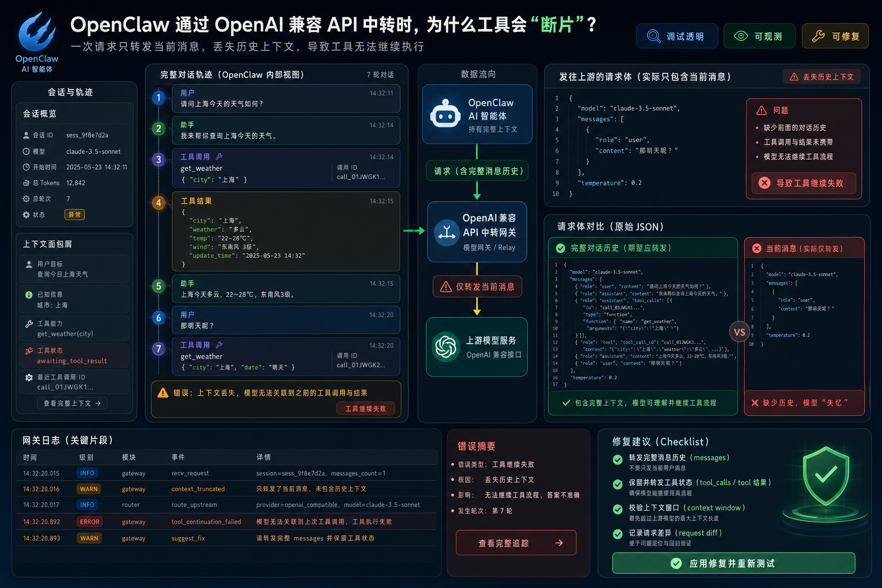Click the 7 轮对话 counter
Screen dimensions: 882x588
coord(380,75)
